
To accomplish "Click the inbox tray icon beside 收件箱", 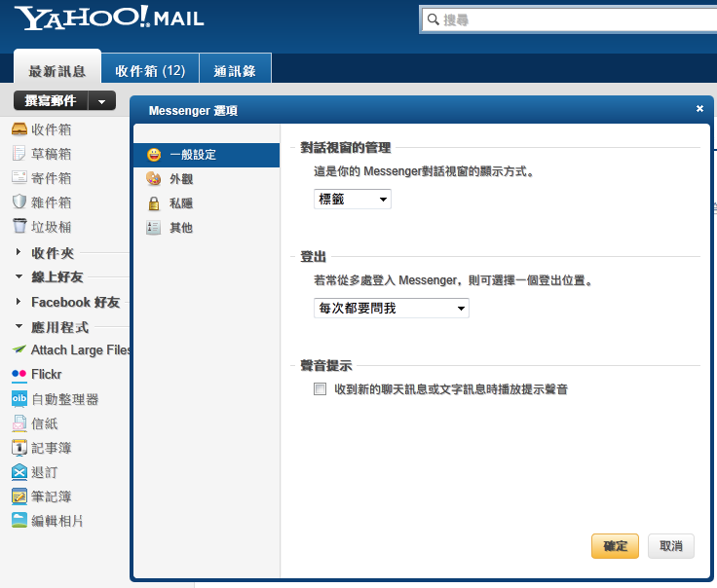I will pyautogui.click(x=19, y=129).
